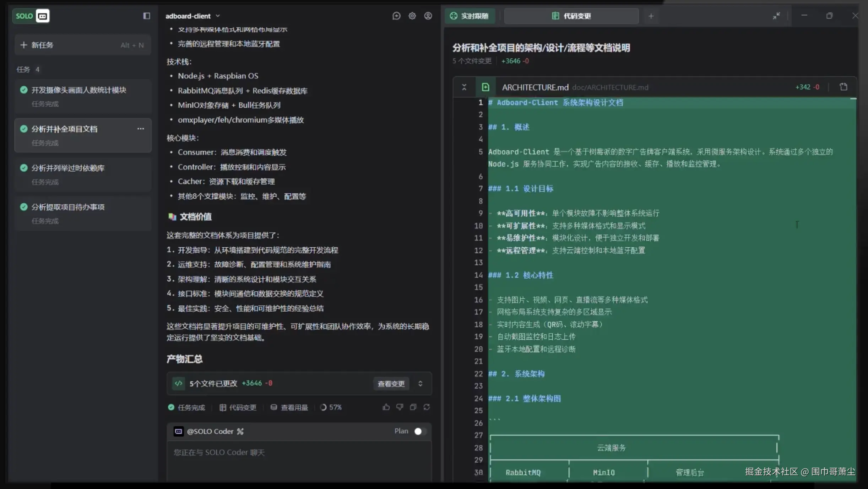Collapse the sidebar panel icon
The width and height of the screenshot is (868, 489).
coord(146,16)
